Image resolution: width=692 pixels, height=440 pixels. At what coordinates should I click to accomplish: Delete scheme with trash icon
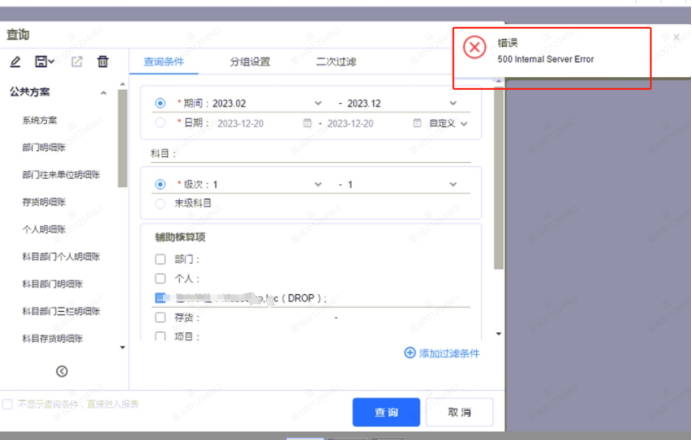pos(103,61)
